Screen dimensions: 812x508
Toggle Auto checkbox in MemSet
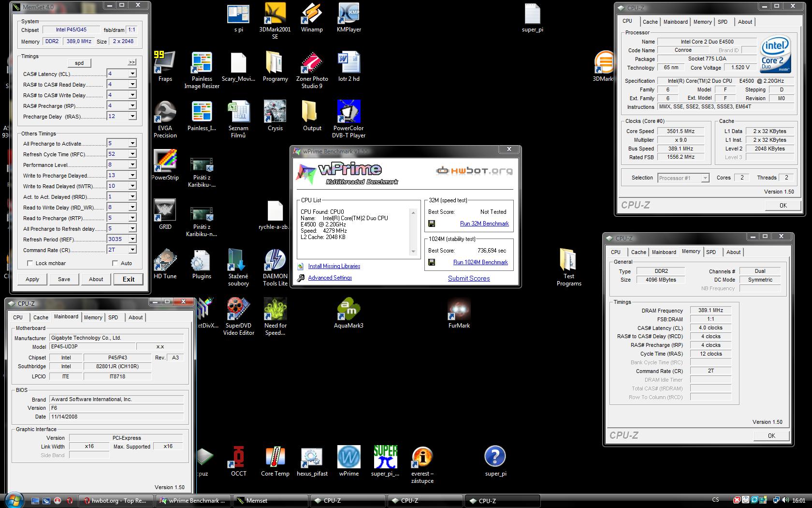point(115,263)
